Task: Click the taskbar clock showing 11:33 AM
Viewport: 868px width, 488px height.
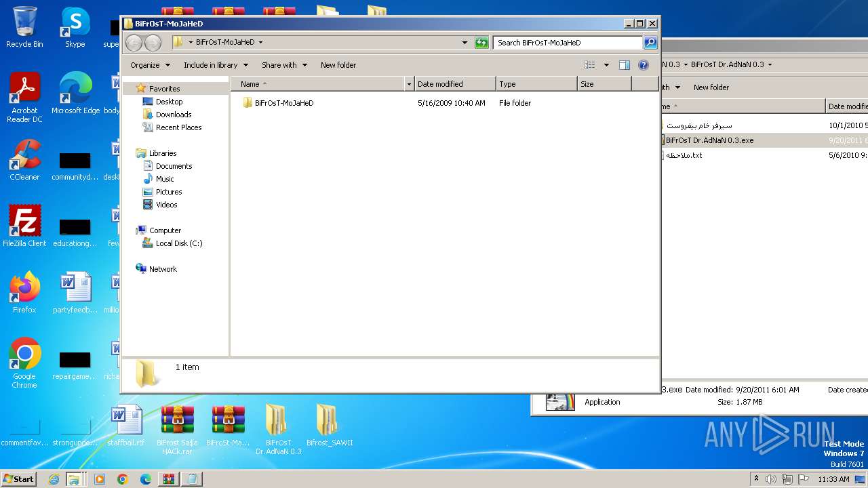Action: click(x=833, y=479)
